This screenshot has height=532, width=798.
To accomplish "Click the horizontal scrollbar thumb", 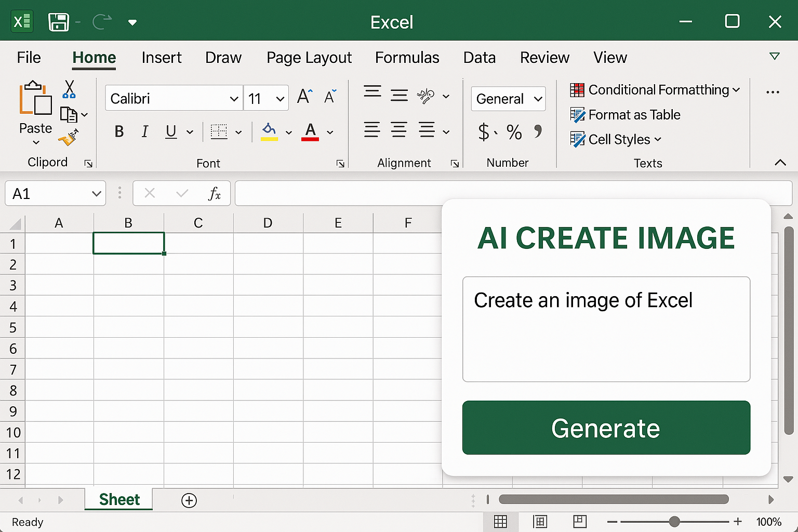I will pos(614,499).
